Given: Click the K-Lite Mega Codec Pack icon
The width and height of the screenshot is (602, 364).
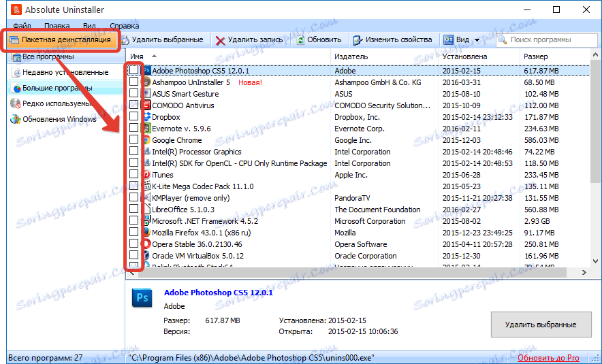Looking at the screenshot, I should point(146,186).
